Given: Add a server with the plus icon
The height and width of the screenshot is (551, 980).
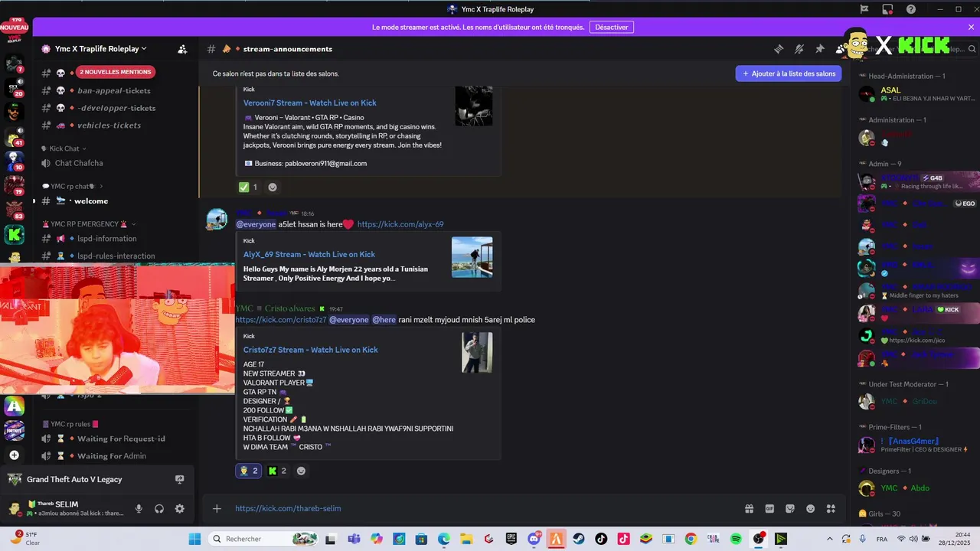Looking at the screenshot, I should pos(14,455).
